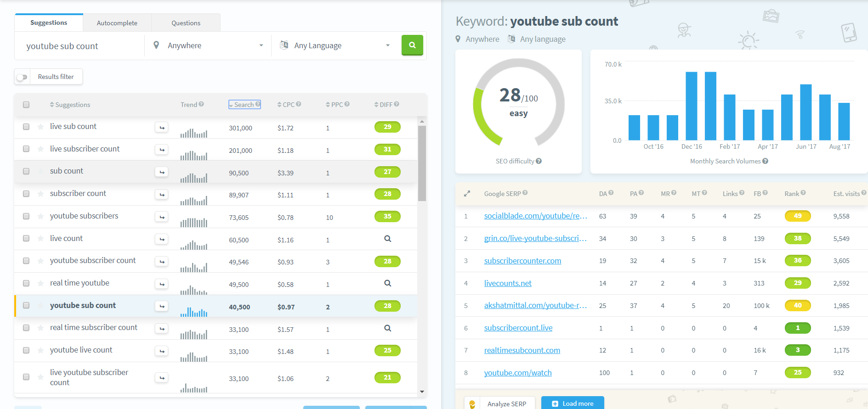Screen dimensions: 868x409
Task: Click the Google SERP help icon
Action: pyautogui.click(x=525, y=193)
